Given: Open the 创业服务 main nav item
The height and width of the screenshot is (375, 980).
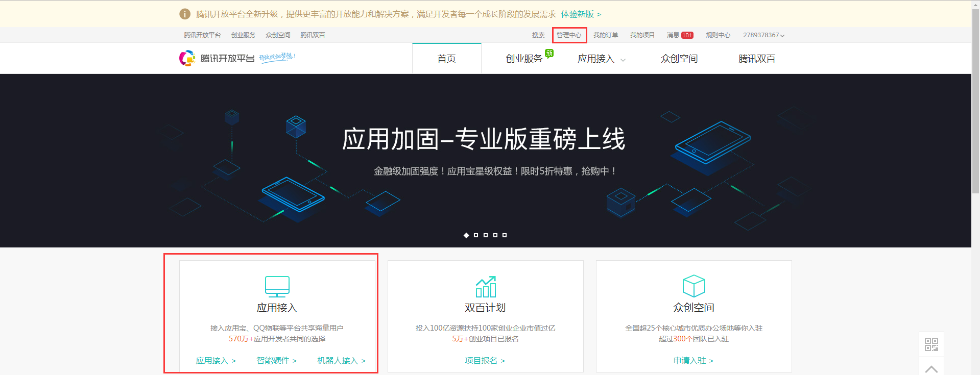Looking at the screenshot, I should [524, 59].
